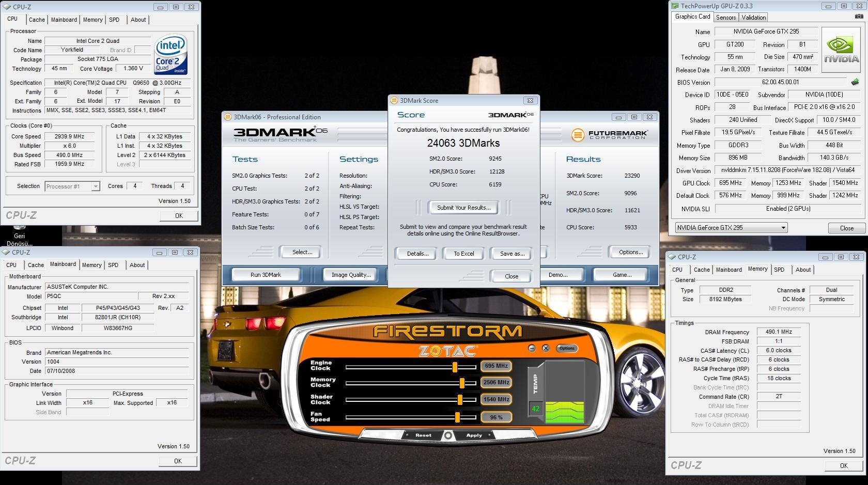868x485 pixels.
Task: Click the DRAM Frequency 490.1 MHz field
Action: click(x=779, y=332)
